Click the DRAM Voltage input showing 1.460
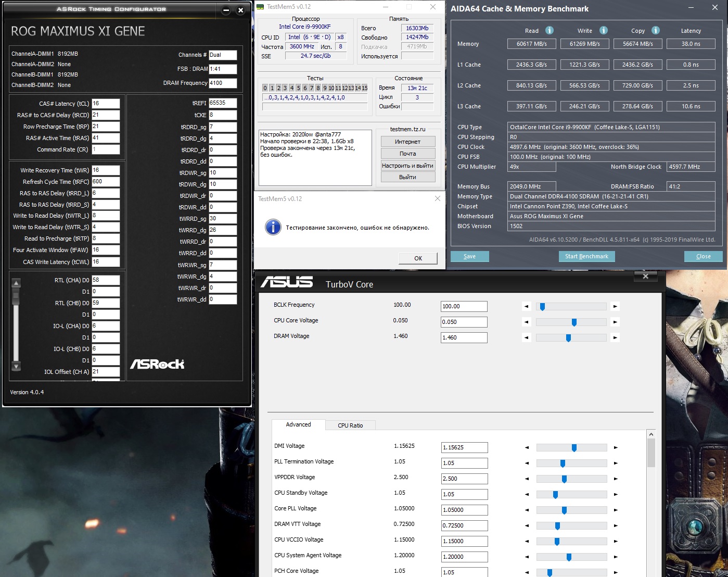The height and width of the screenshot is (577, 728). 464,338
